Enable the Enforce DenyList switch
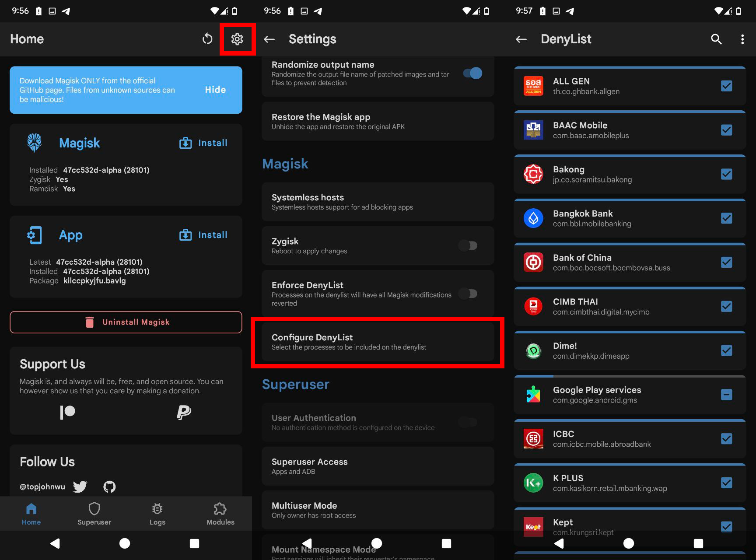Viewport: 756px width, 560px height. pyautogui.click(x=468, y=294)
